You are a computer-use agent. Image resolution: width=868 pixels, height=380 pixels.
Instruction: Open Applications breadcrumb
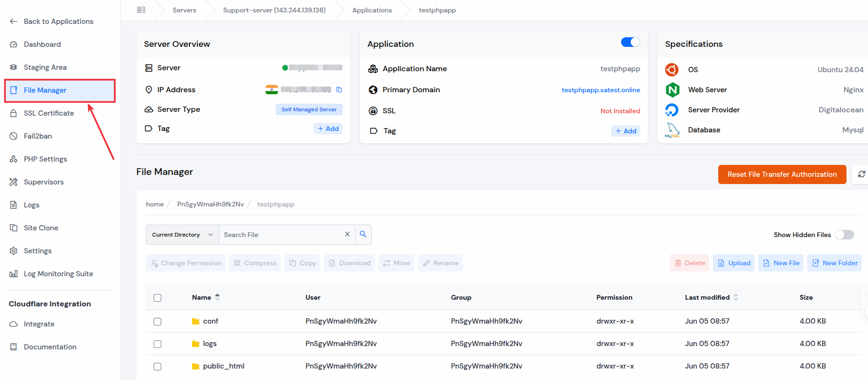[x=372, y=10]
